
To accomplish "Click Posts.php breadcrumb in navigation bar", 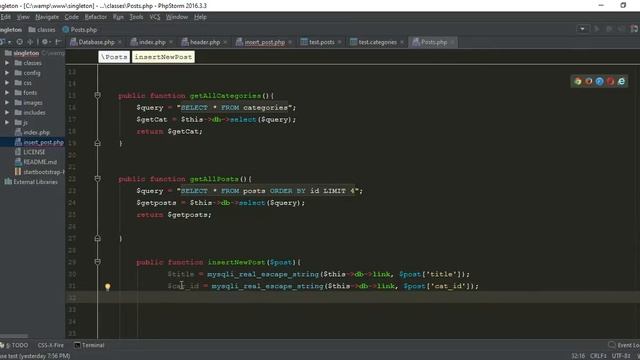I will pyautogui.click(x=80, y=29).
